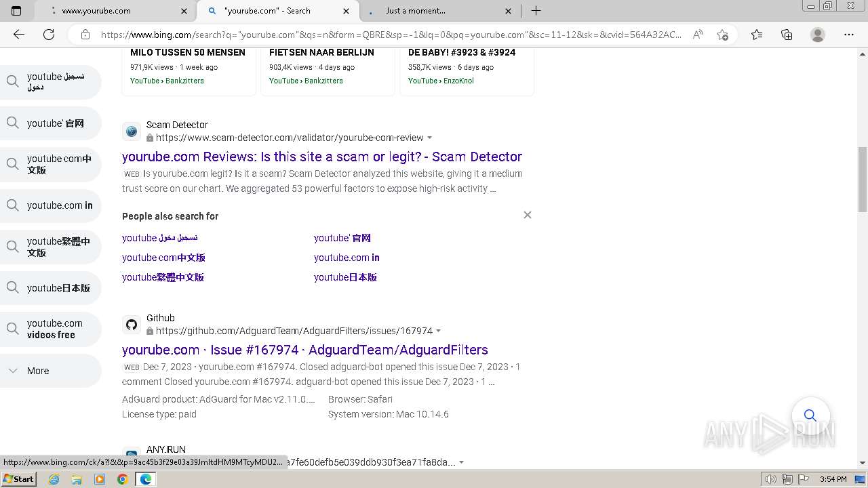Open the YouTube › EnzoKnol source link
This screenshot has height=488, width=868.
441,81
